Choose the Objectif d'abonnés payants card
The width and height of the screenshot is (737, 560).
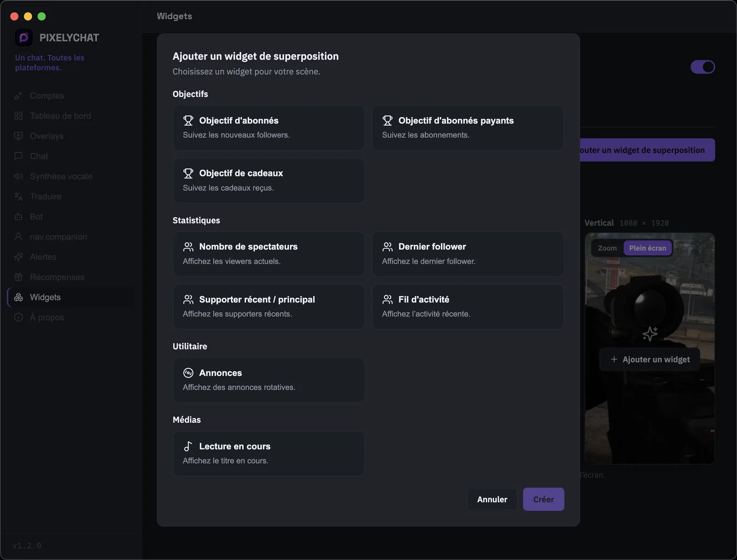coord(468,128)
